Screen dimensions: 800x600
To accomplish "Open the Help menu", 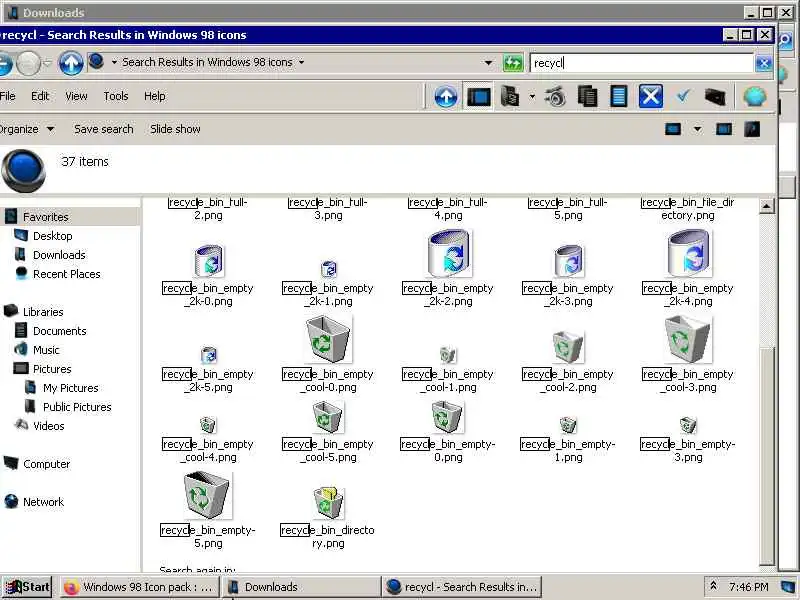I will (x=155, y=96).
